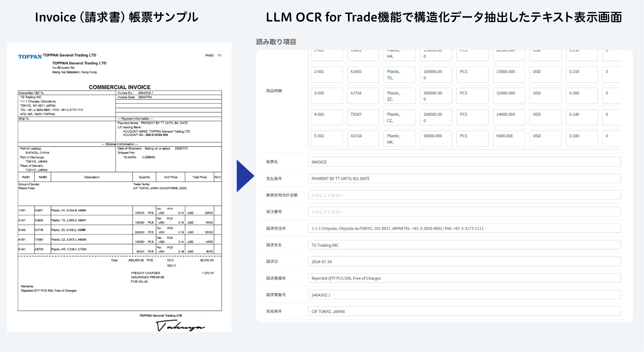Select the PCS cell in row 2-001

click(x=472, y=74)
